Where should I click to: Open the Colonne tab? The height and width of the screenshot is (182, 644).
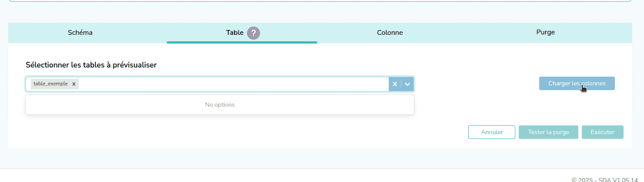(390, 33)
